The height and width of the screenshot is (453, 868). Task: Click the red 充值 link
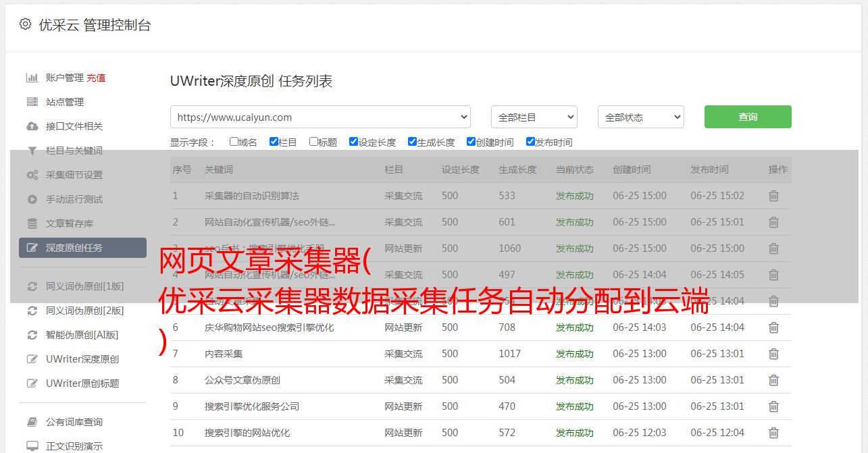96,78
